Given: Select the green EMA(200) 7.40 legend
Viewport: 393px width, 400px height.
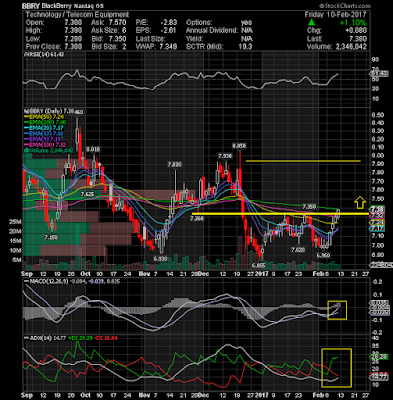Looking at the screenshot, I should coord(45,122).
